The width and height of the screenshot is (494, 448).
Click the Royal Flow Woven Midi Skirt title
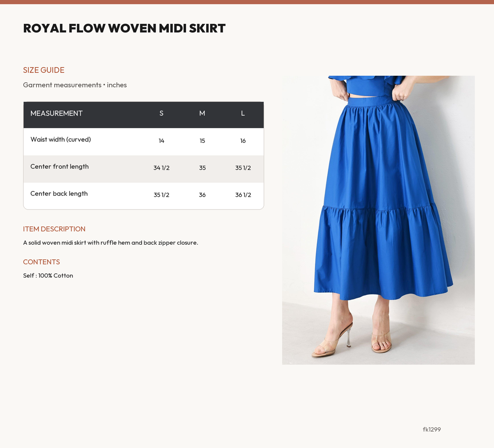point(124,28)
